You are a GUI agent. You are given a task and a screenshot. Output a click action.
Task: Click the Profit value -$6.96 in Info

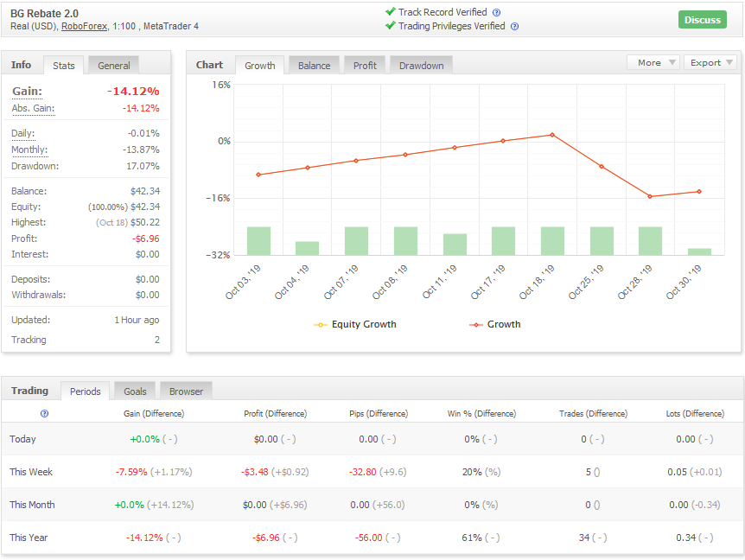146,239
